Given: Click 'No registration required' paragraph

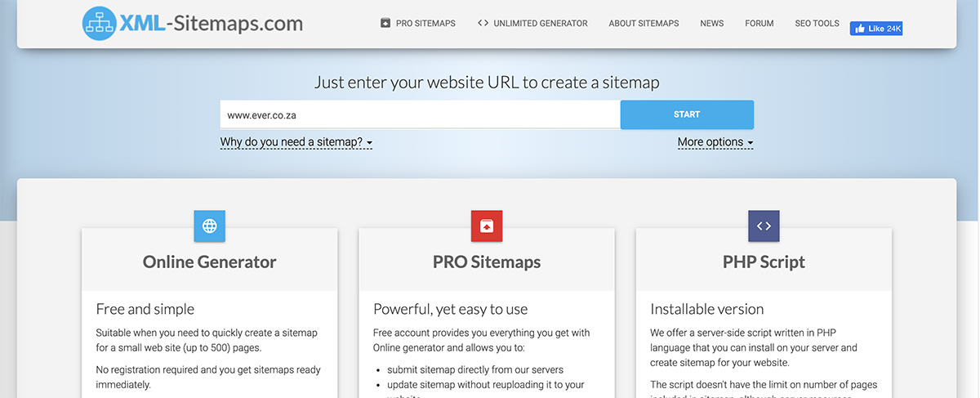Looking at the screenshot, I should click(x=207, y=377).
